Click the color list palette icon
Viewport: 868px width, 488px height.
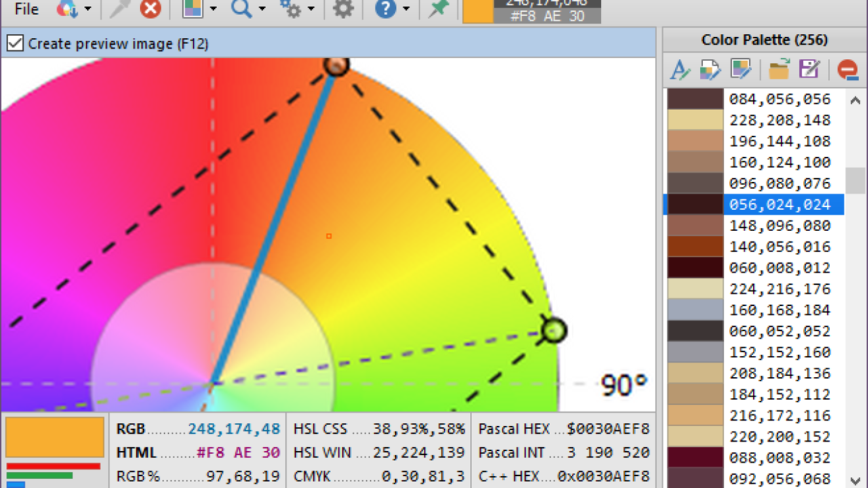(x=193, y=9)
